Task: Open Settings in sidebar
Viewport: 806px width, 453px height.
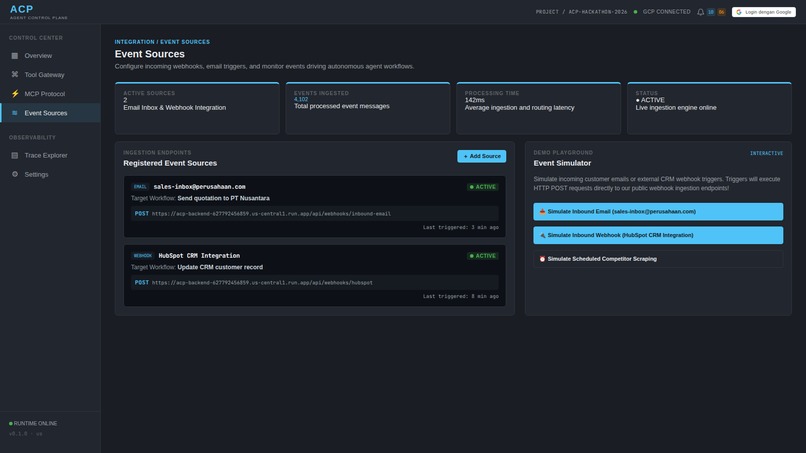Action: (50, 174)
